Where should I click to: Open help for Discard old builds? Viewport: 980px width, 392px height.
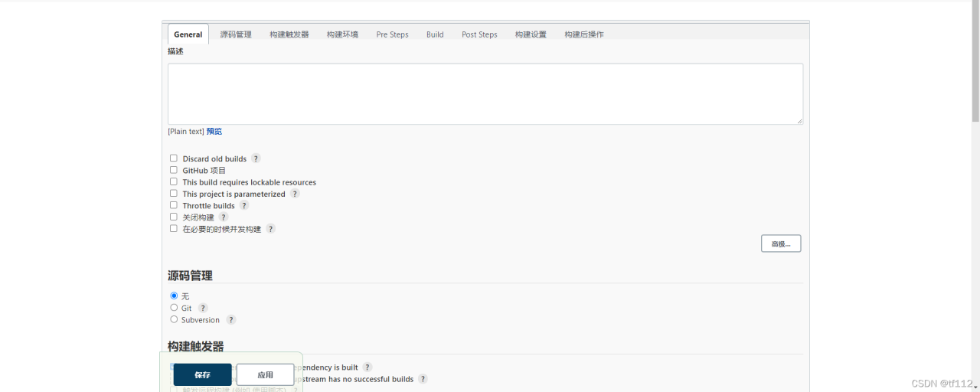[256, 158]
